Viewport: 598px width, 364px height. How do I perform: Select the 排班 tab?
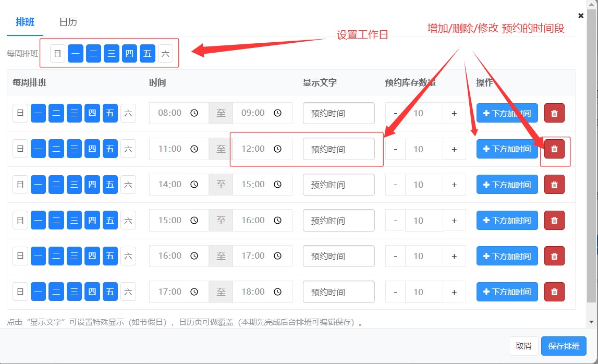pyautogui.click(x=25, y=22)
